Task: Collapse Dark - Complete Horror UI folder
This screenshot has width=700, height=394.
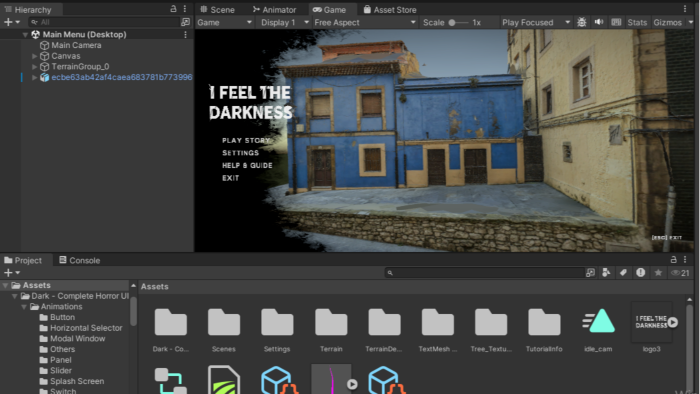Action: (x=15, y=296)
